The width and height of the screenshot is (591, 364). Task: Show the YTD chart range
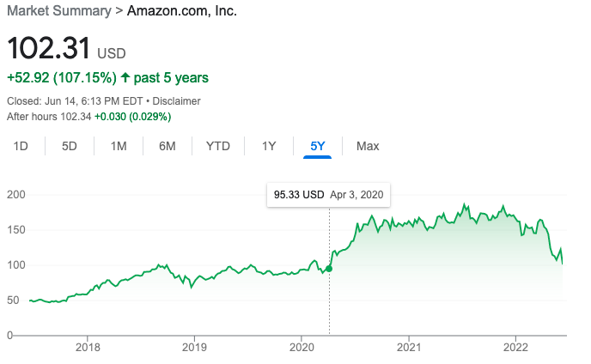[x=218, y=146]
